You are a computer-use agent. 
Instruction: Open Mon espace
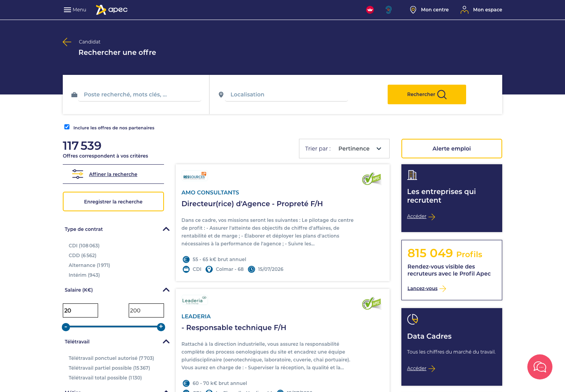coord(481,10)
